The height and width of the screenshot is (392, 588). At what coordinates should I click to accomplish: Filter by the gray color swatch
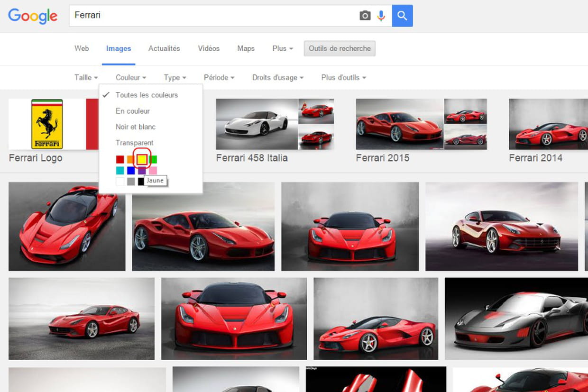pos(131,182)
